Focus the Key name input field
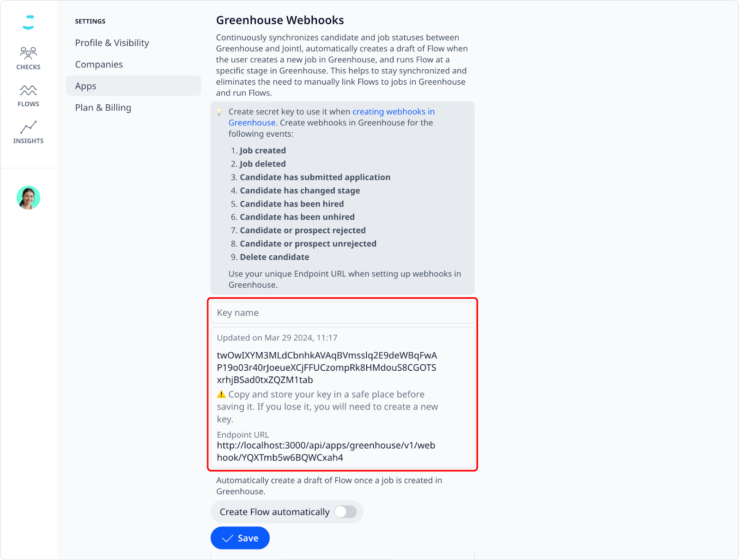Screen dimensions: 739x560 pyautogui.click(x=343, y=313)
